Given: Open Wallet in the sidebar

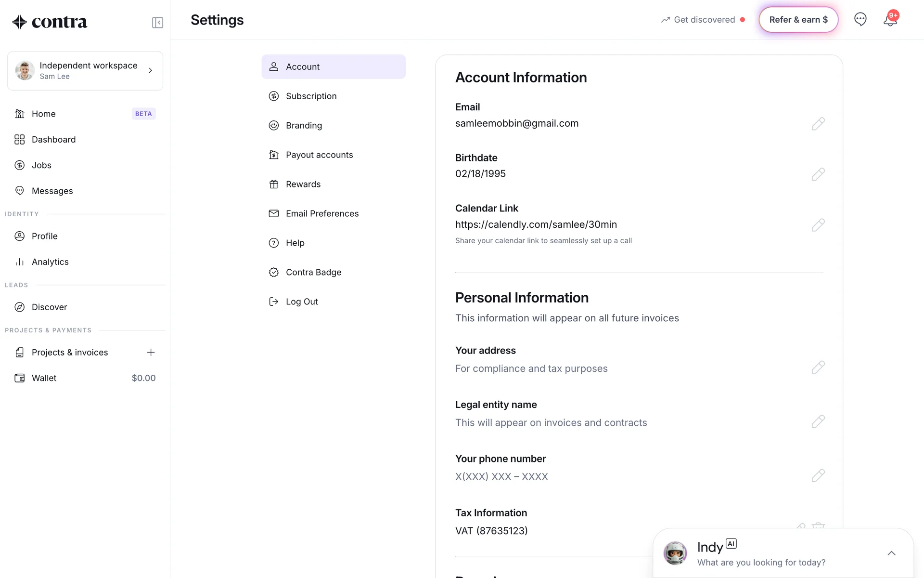Looking at the screenshot, I should click(44, 378).
